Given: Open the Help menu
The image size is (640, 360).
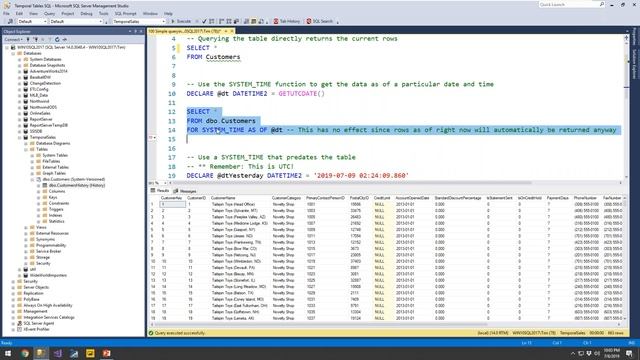Looking at the screenshot, I should 168,13.
